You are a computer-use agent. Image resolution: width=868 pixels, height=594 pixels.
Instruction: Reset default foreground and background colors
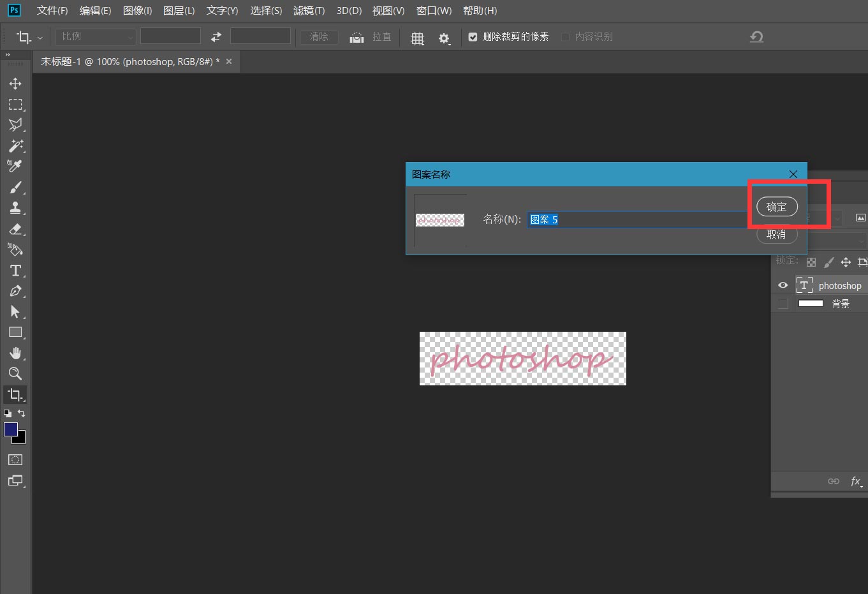point(8,413)
